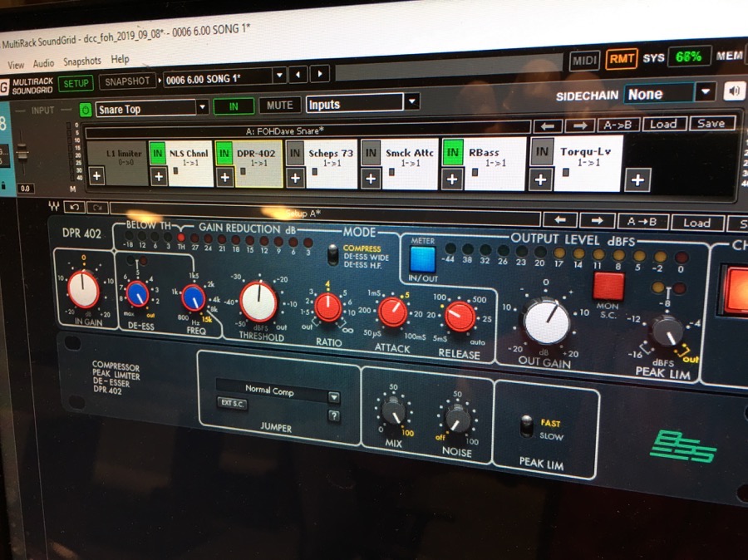Bypass RBass with its IN button

[x=452, y=153]
